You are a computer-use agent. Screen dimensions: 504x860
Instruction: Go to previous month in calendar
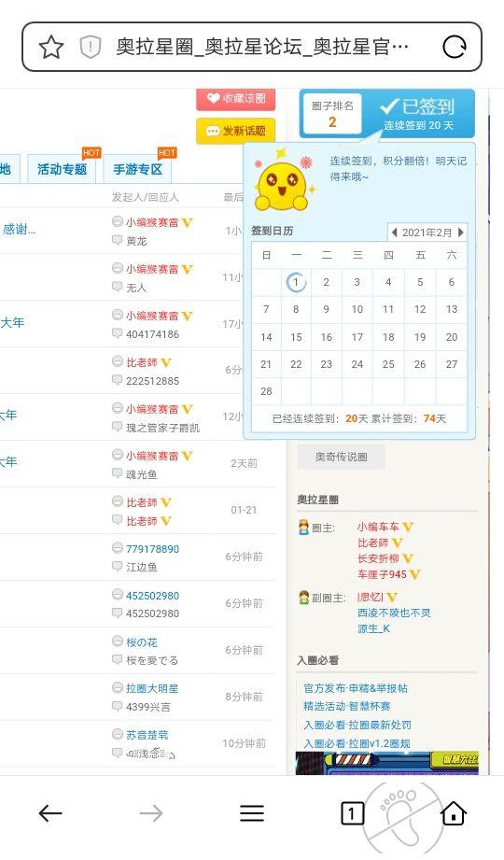tap(394, 233)
